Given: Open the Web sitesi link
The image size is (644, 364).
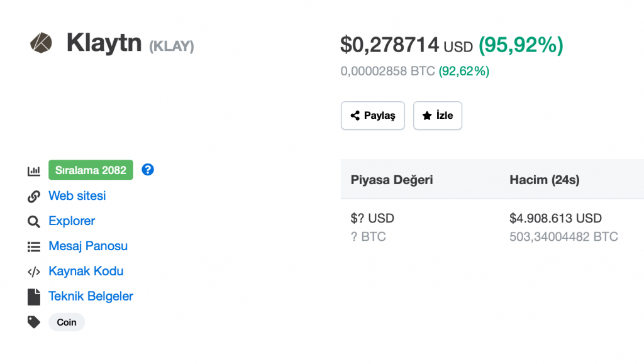Looking at the screenshot, I should tap(77, 196).
